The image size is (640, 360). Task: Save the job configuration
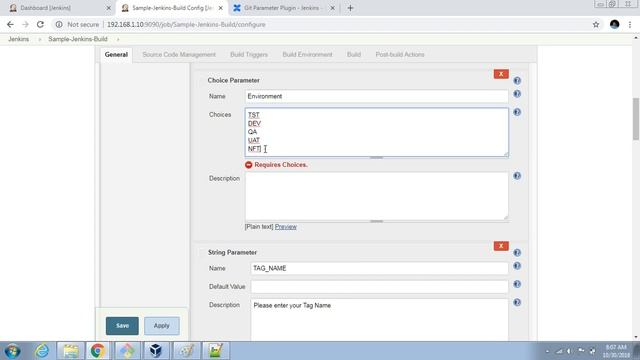tap(122, 326)
